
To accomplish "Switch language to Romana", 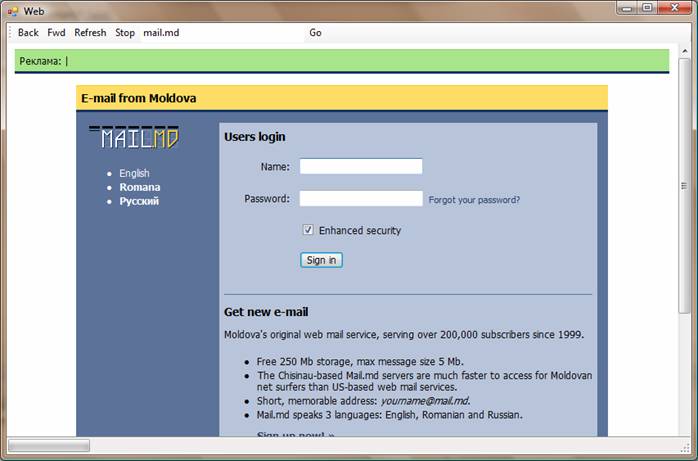I will tap(140, 187).
